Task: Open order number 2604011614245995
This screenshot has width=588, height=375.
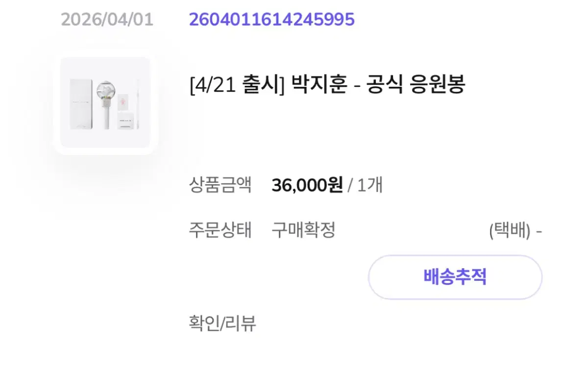Action: coord(271,20)
